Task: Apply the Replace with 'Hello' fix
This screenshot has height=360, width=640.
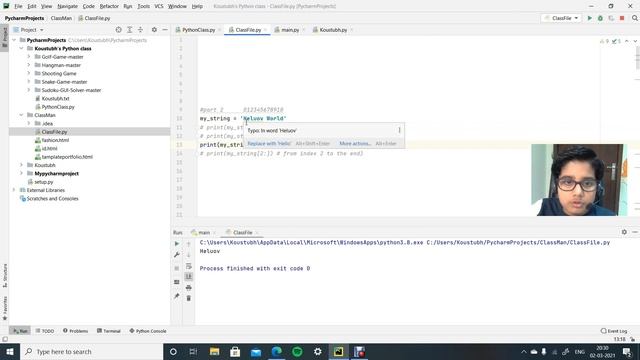Action: click(x=269, y=143)
